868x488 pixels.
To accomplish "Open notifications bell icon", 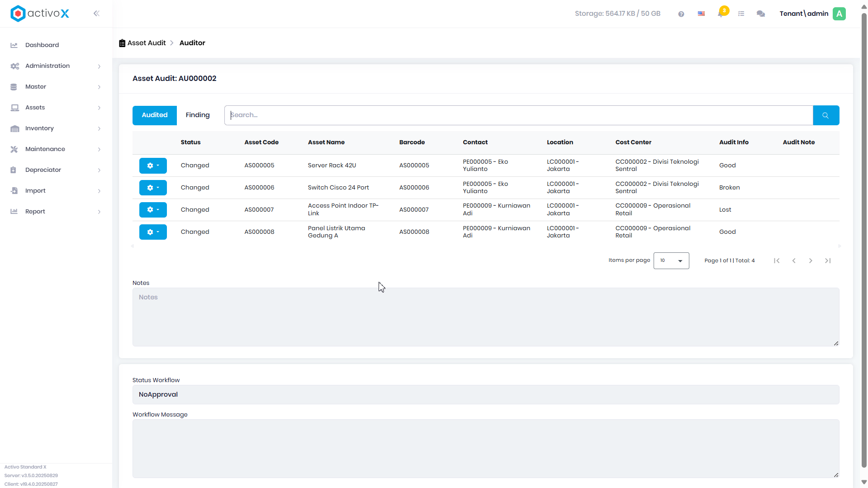I will click(x=721, y=14).
